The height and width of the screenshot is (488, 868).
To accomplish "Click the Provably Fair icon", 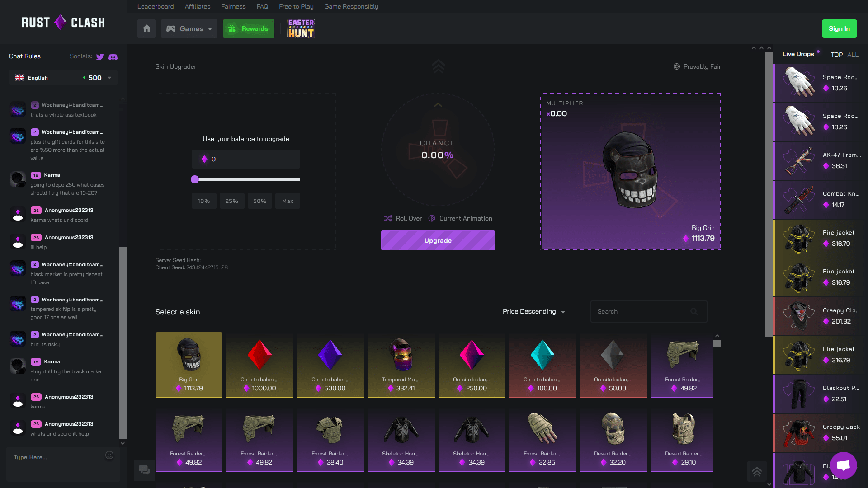I will [x=677, y=66].
